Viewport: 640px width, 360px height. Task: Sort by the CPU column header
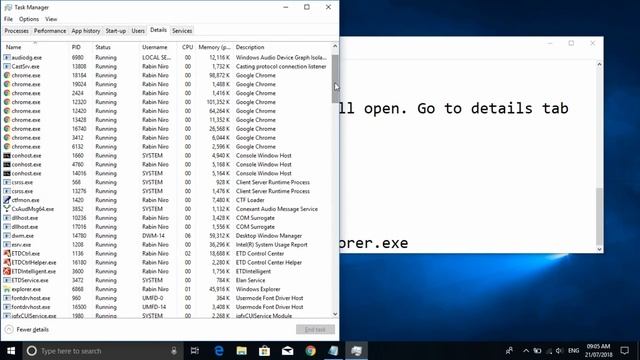click(x=187, y=47)
